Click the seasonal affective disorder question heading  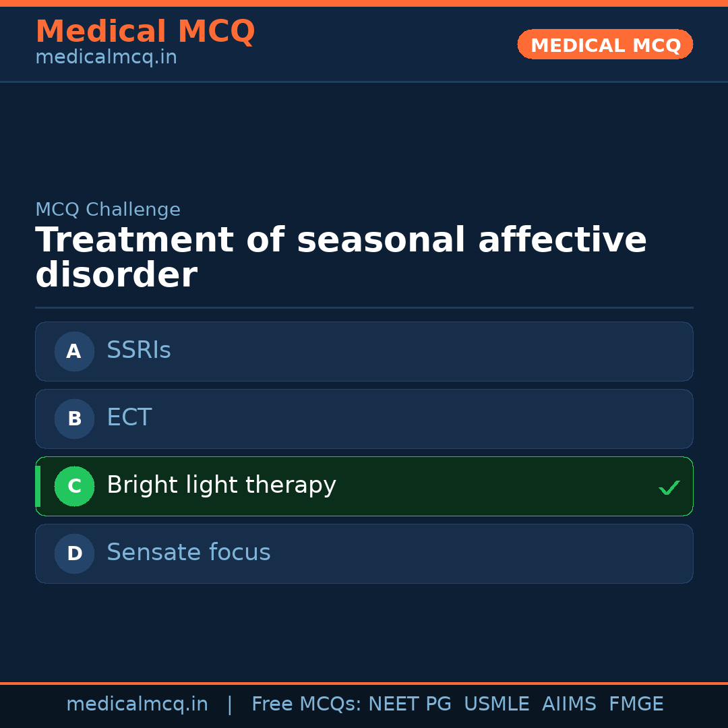(x=340, y=257)
